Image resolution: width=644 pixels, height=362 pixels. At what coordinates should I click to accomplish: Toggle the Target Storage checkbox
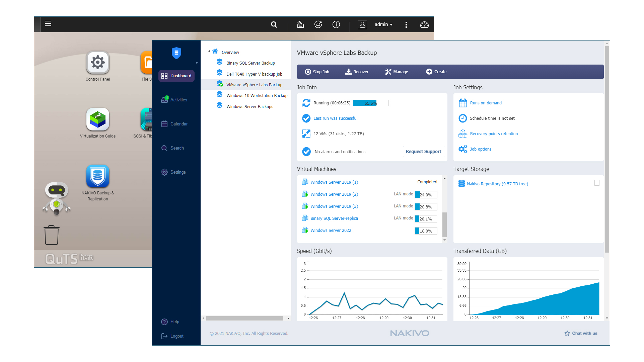point(597,183)
